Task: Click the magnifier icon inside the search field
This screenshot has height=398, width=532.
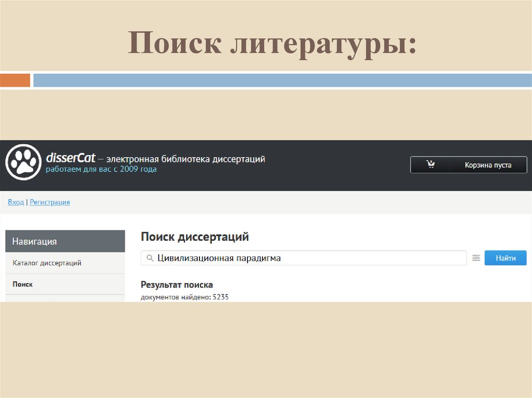Action: pos(151,257)
